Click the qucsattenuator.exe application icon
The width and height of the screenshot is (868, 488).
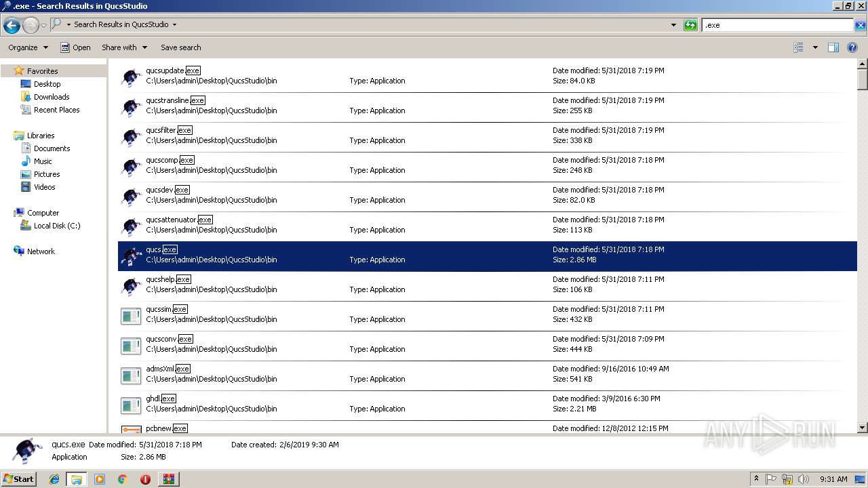pos(131,226)
